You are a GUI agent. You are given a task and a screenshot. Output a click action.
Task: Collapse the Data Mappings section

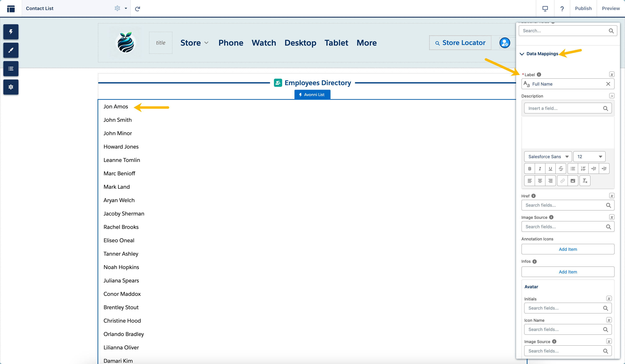(522, 54)
